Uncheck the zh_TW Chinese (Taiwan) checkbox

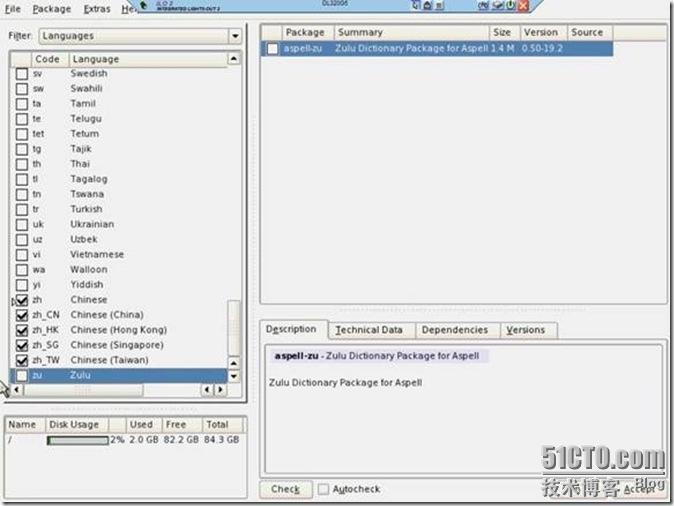(x=21, y=360)
